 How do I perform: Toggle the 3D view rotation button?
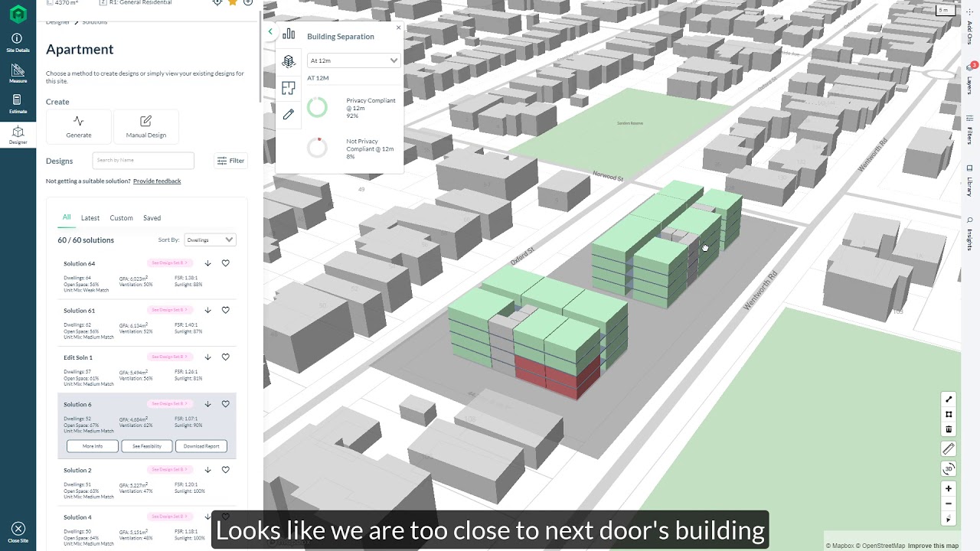coord(949,469)
